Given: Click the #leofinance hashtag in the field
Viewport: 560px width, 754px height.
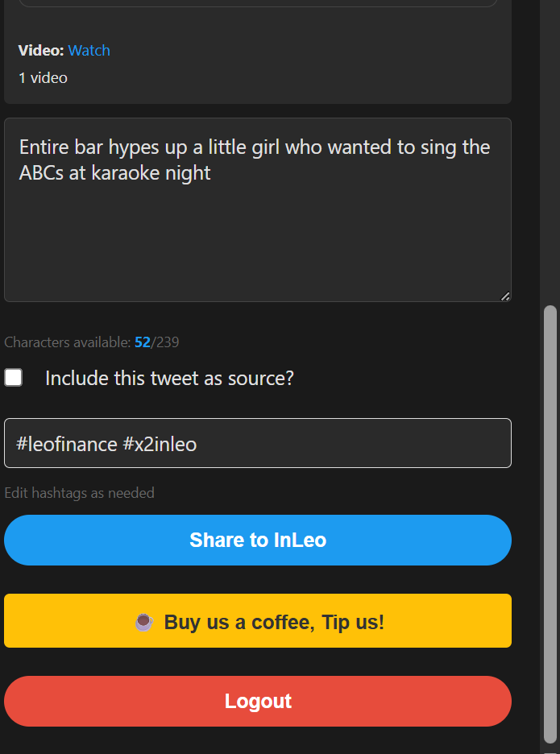Looking at the screenshot, I should (66, 443).
